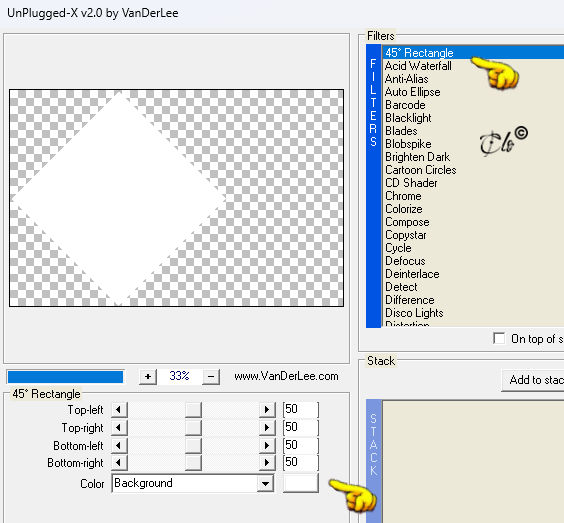Viewport: 564px width, 523px height.
Task: Increase Top-right with its right arrow
Action: pos(267,427)
